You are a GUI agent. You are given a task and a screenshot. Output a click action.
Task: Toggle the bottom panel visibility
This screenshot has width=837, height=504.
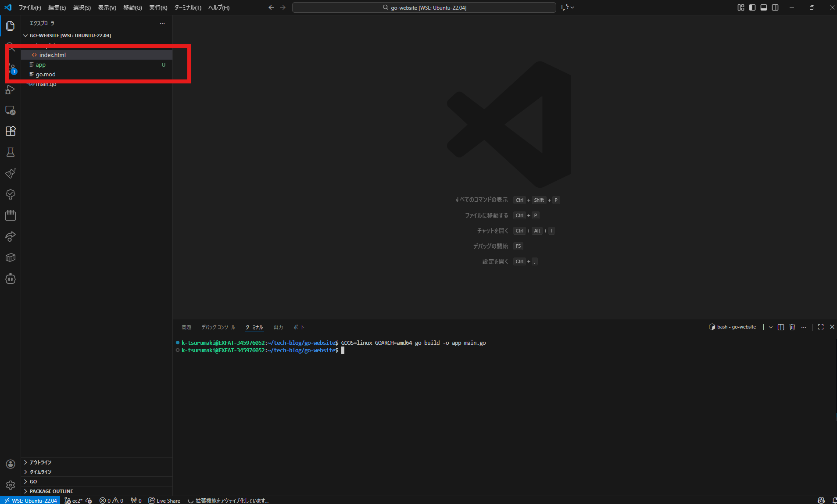click(764, 7)
